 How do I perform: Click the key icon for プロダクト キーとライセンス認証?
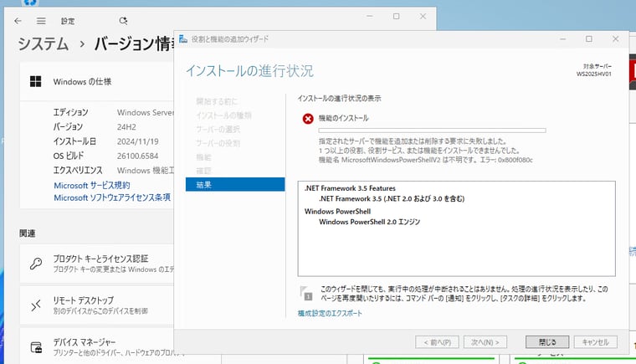36,264
